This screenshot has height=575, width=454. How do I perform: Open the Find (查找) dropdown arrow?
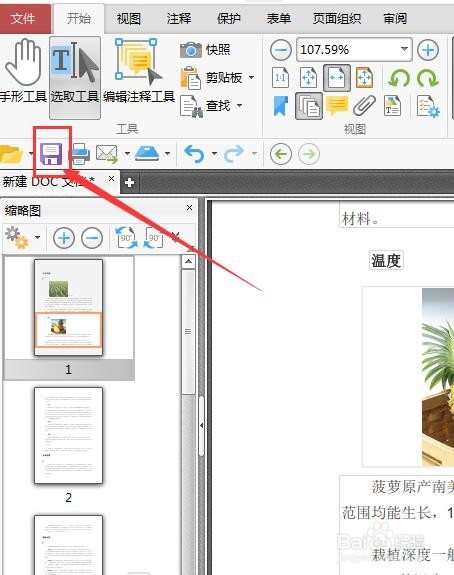point(239,106)
